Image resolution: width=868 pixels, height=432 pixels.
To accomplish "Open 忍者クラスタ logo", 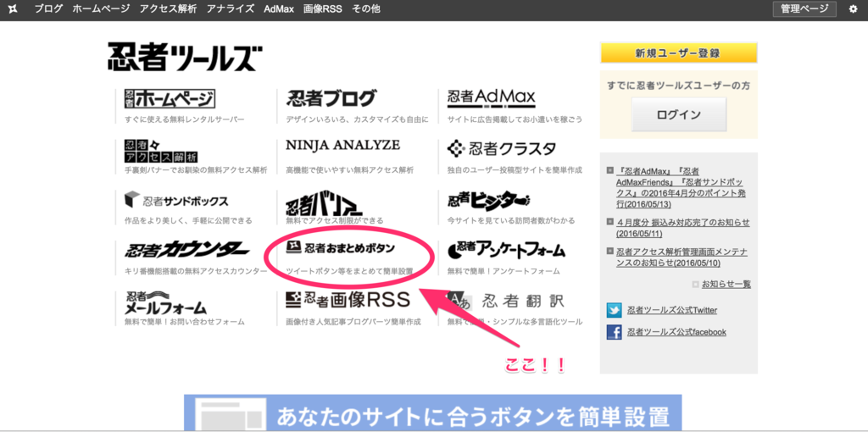I will [502, 148].
